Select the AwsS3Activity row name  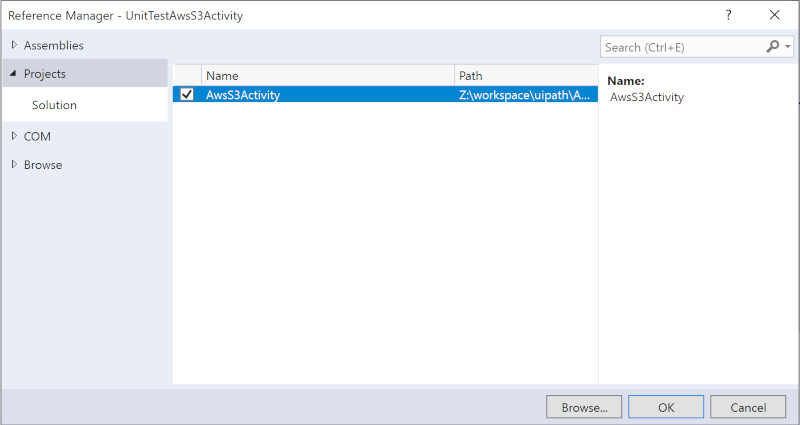[x=243, y=95]
